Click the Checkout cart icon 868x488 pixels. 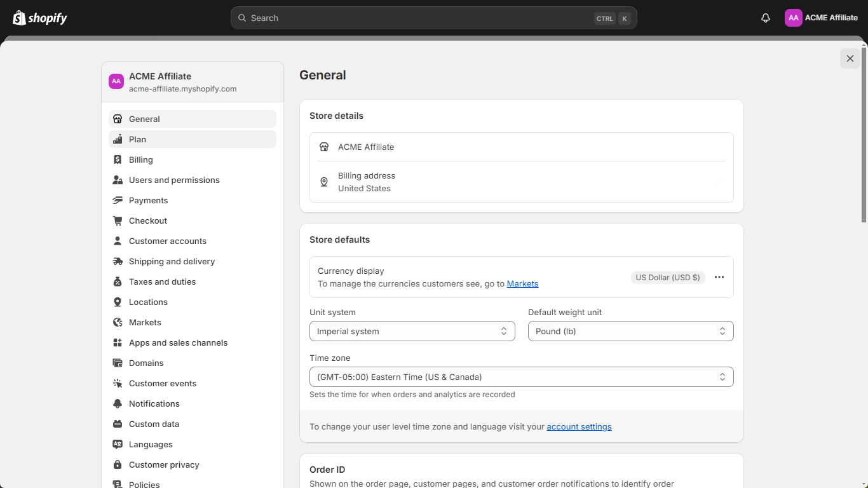(x=118, y=220)
